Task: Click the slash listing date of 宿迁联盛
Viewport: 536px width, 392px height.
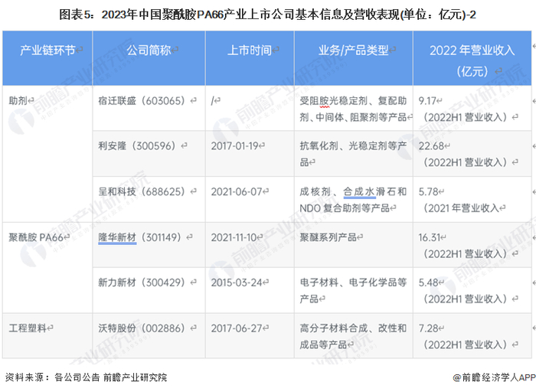Action: pos(213,100)
